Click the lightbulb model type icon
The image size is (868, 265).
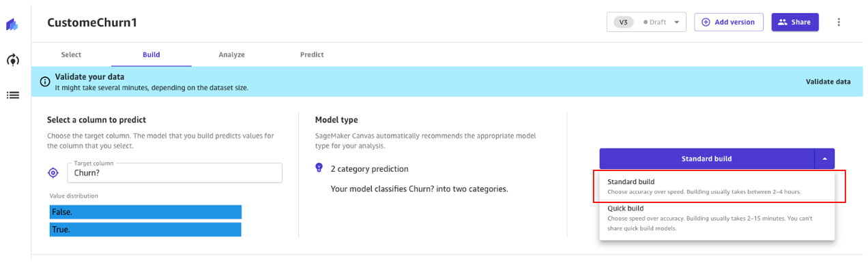[x=319, y=168]
